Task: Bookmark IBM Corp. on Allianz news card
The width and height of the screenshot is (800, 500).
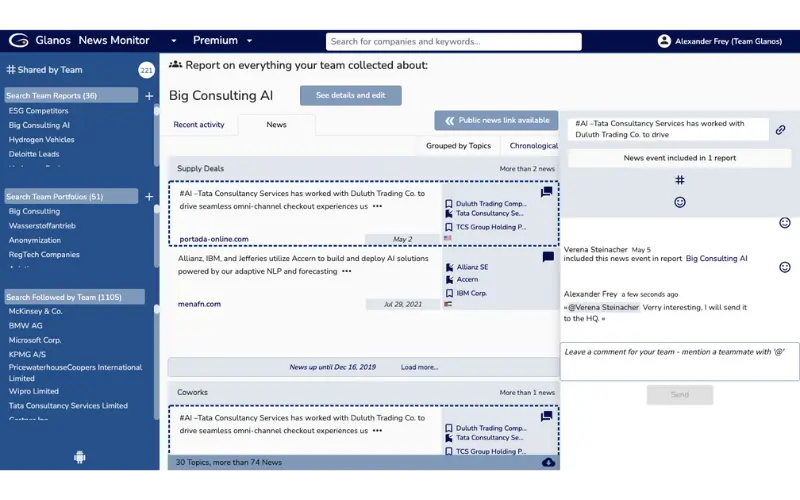Action: (449, 293)
